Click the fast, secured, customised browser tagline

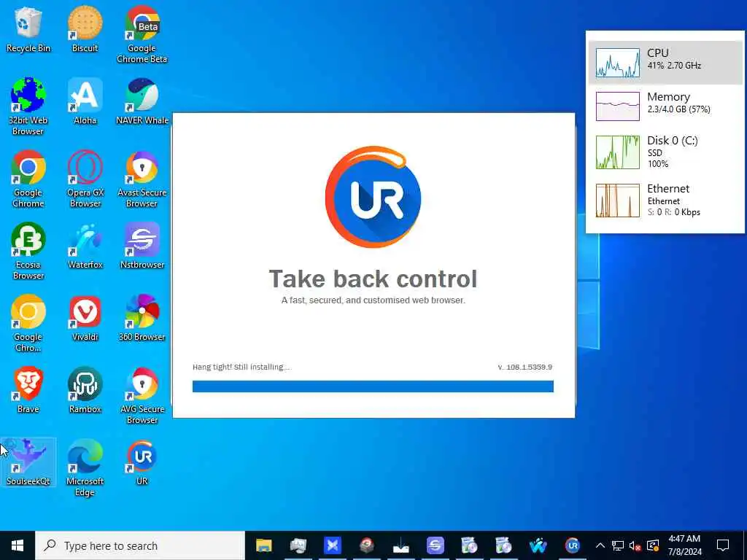coord(373,300)
